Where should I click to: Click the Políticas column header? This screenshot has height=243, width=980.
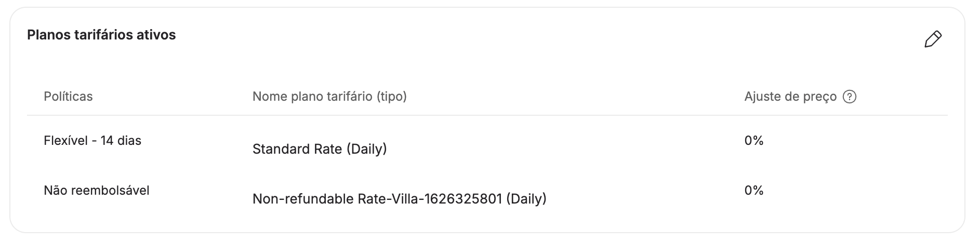(68, 97)
